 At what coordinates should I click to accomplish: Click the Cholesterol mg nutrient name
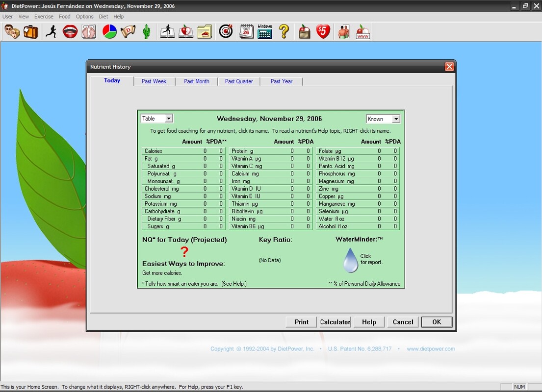(x=161, y=189)
